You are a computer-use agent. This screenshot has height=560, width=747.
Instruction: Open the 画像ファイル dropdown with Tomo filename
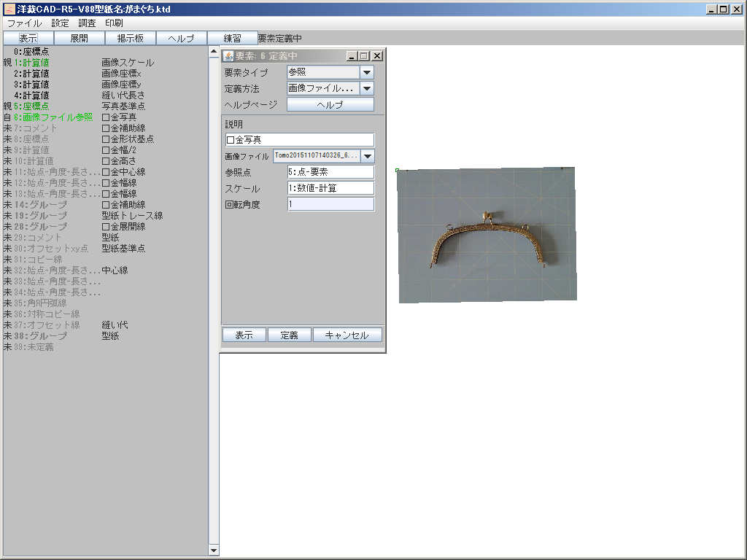coord(368,156)
